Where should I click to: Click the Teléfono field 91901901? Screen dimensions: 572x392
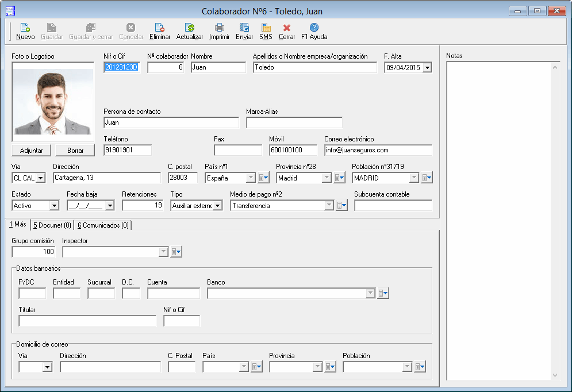point(128,150)
